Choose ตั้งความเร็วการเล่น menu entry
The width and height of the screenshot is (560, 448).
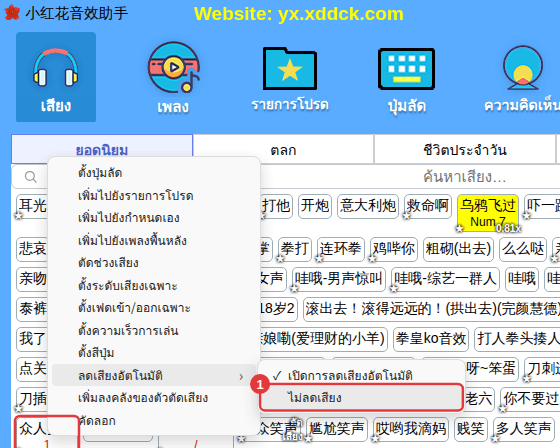pyautogui.click(x=154, y=330)
